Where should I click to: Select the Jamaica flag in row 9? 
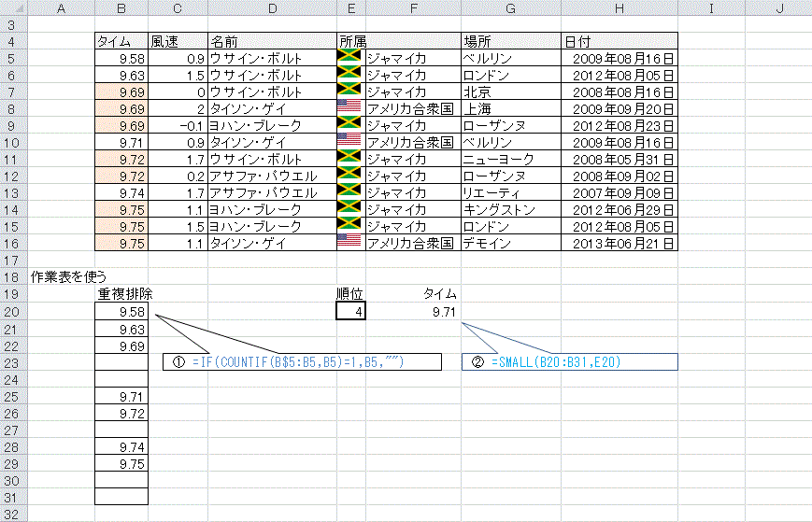pos(349,125)
